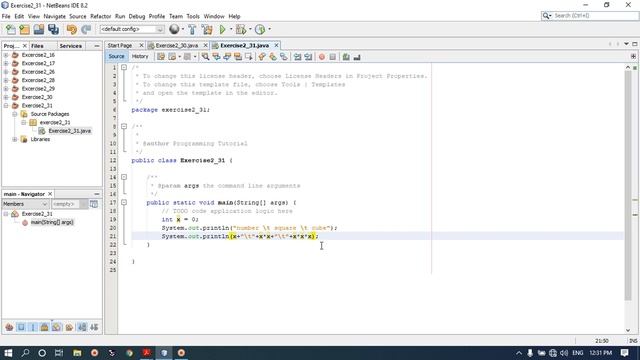Click Shift Line Left icon

[x=298, y=57]
